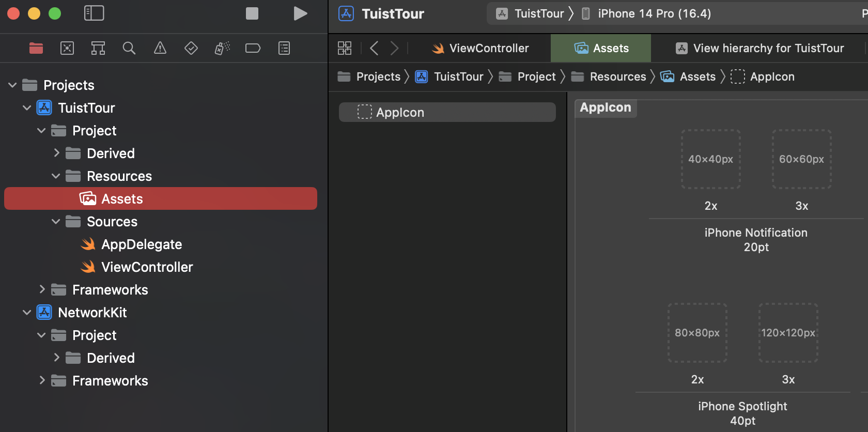Select the TuistTour project row
868x432 pixels.
[x=161, y=107]
